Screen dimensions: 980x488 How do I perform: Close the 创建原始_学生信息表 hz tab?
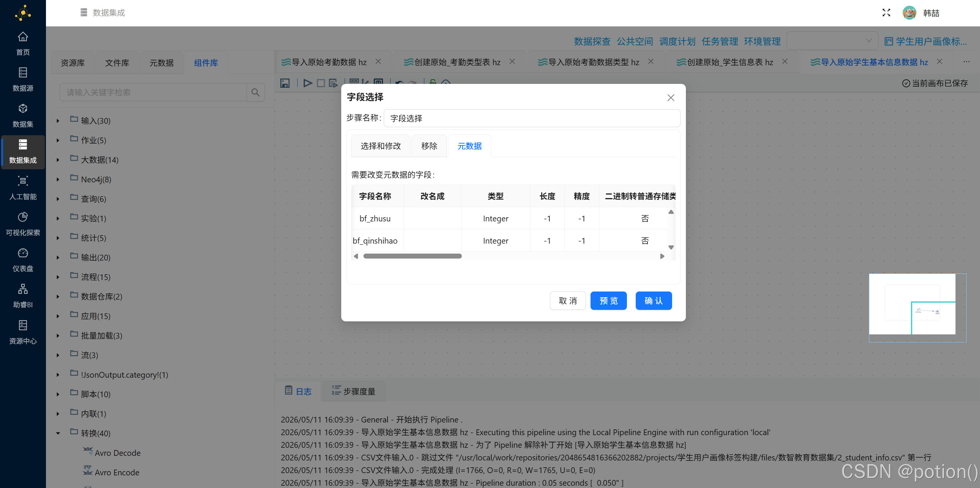(785, 61)
